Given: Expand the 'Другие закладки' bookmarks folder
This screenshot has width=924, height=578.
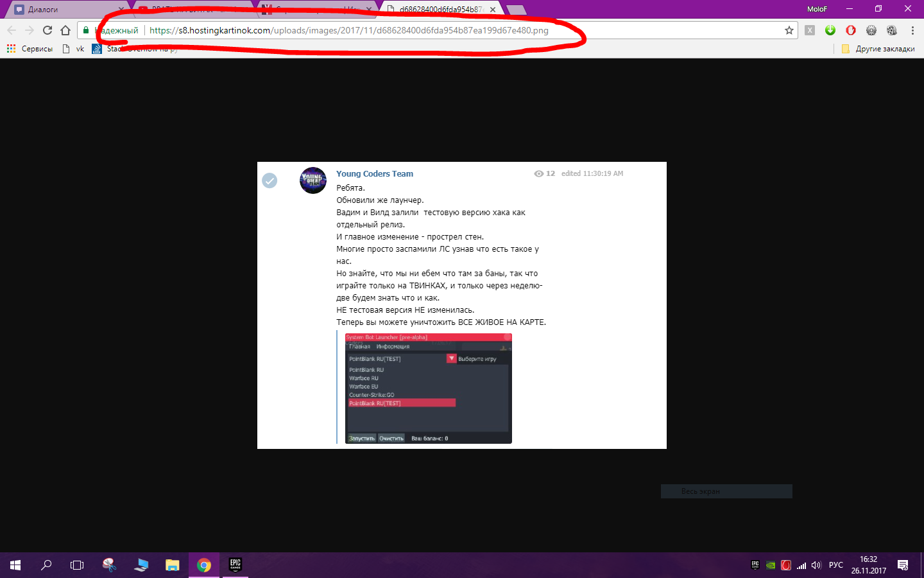Looking at the screenshot, I should [x=884, y=48].
